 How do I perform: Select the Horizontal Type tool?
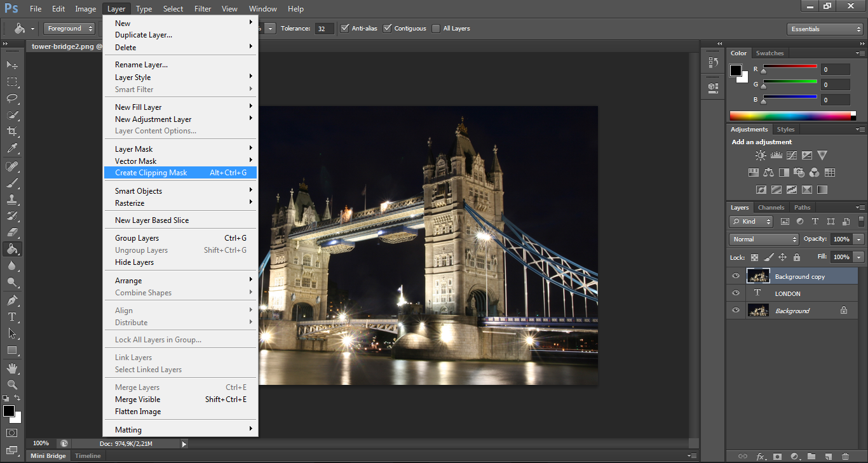(x=12, y=316)
